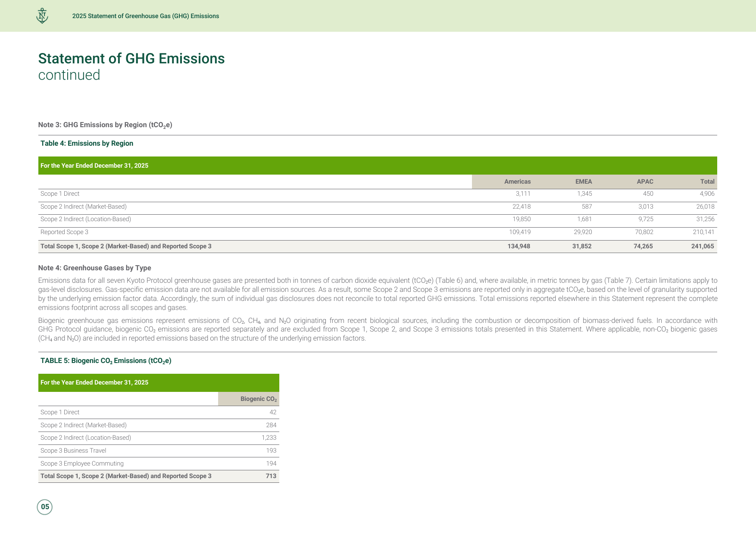The width and height of the screenshot is (756, 535).
Task: Click Americas value 19,850
Action: tap(522, 219)
